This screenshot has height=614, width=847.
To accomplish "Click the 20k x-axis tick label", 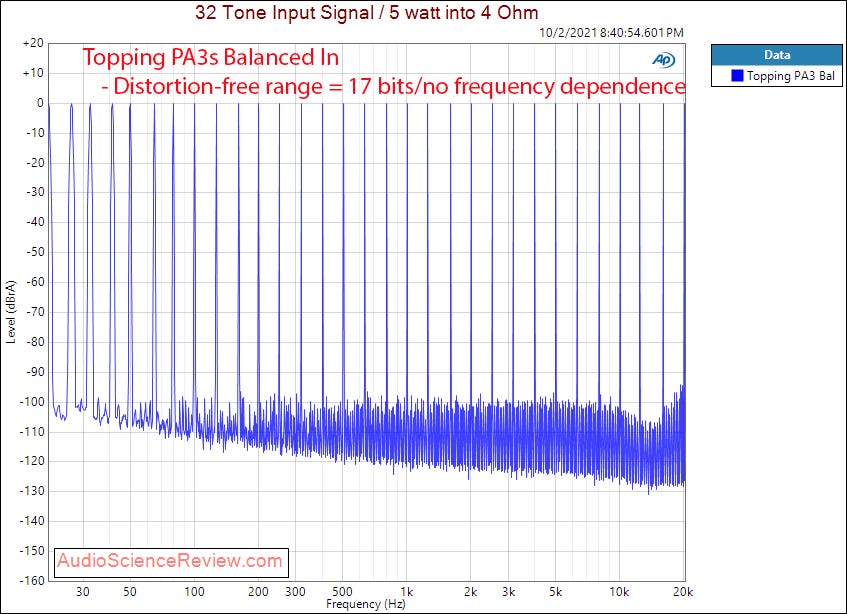I will (x=683, y=592).
